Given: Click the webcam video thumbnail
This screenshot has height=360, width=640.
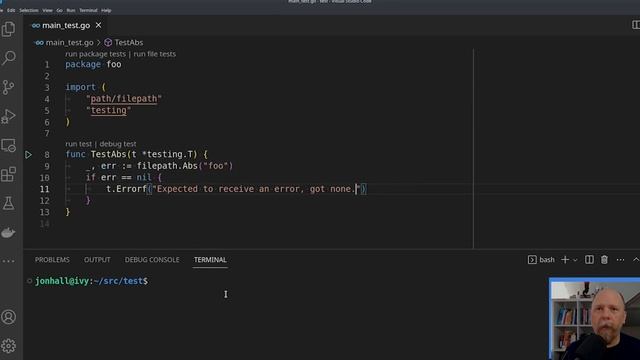Looking at the screenshot, I should [594, 319].
